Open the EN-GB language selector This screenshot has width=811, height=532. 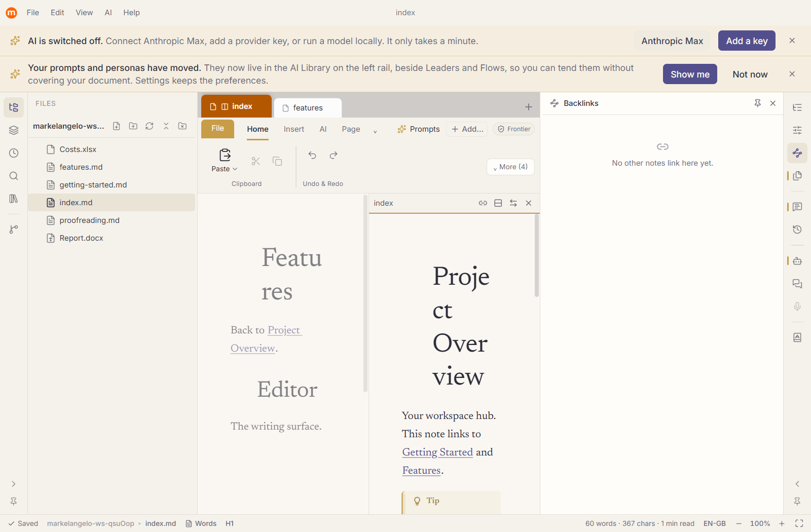(x=715, y=523)
